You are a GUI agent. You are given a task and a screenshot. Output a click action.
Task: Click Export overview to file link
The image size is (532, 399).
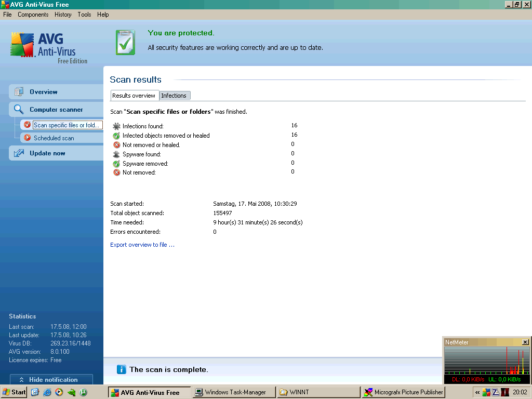click(x=142, y=245)
